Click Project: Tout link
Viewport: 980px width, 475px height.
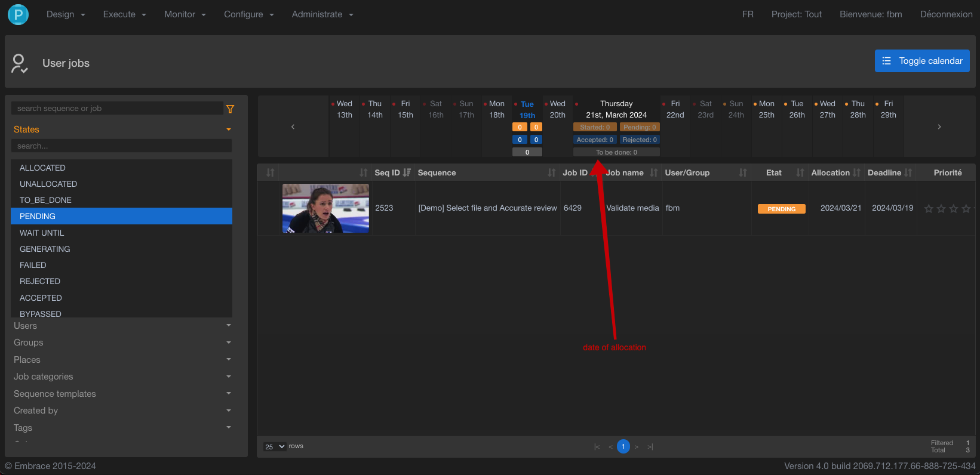tap(796, 14)
